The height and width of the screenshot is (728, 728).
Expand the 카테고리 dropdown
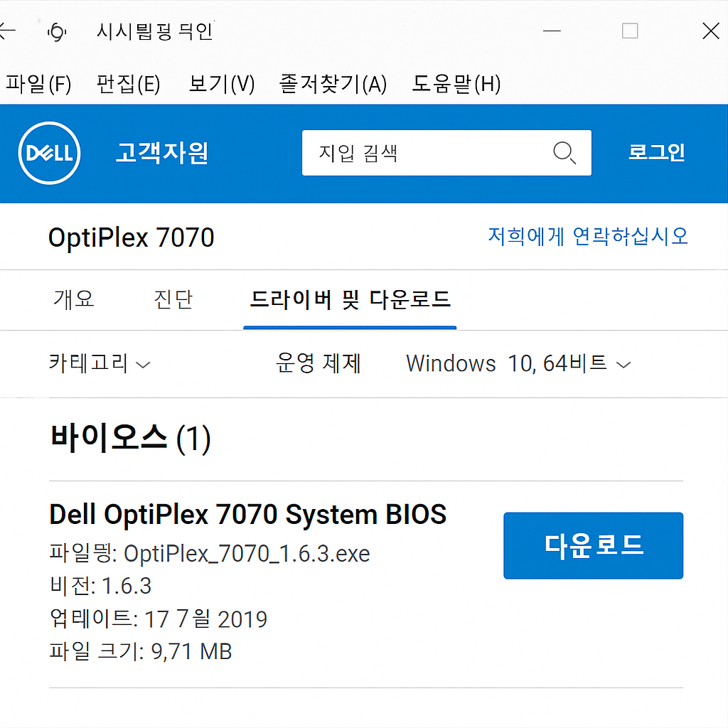(100, 363)
